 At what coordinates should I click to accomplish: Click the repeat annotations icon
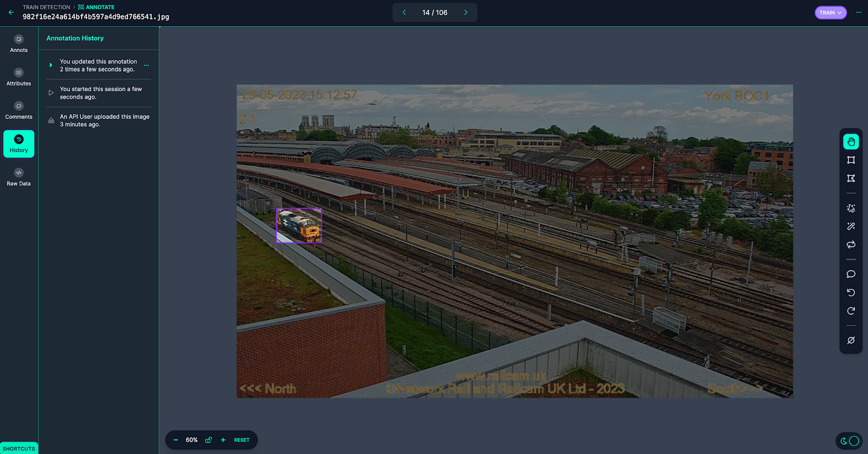tap(851, 245)
